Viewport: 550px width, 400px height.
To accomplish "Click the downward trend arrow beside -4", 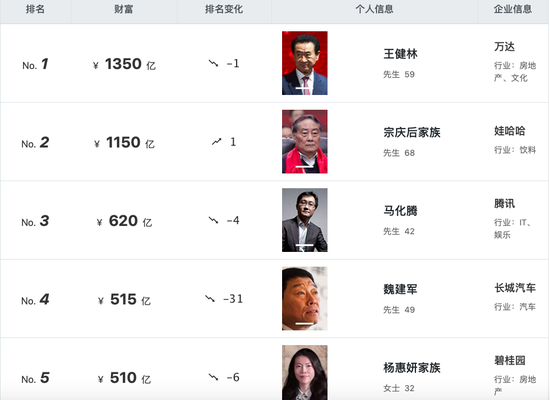I will click(x=213, y=220).
